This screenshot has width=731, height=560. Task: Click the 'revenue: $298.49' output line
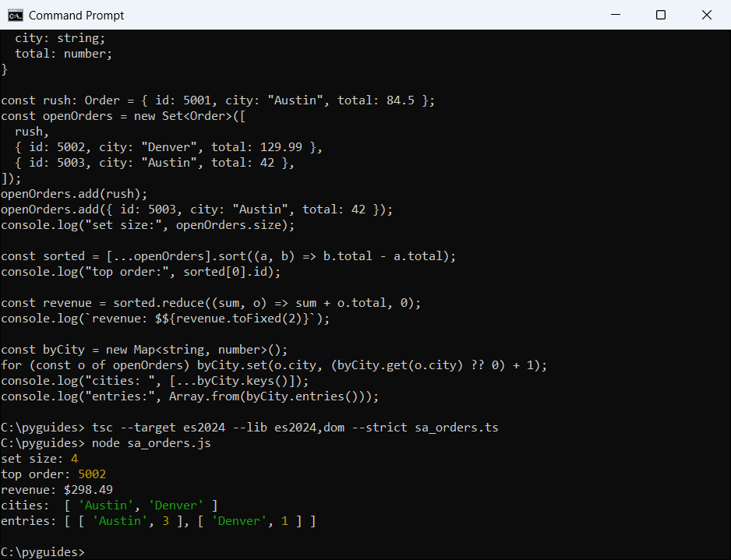pos(57,490)
